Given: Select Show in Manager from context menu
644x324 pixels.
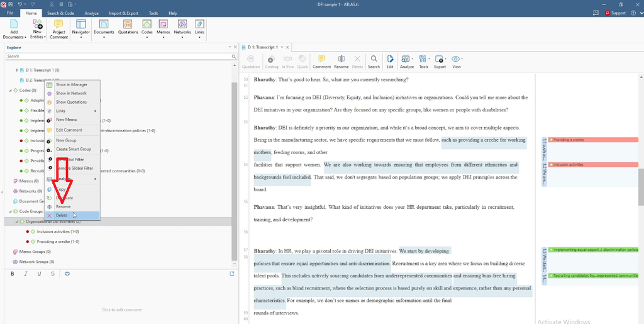Looking at the screenshot, I should (x=72, y=84).
